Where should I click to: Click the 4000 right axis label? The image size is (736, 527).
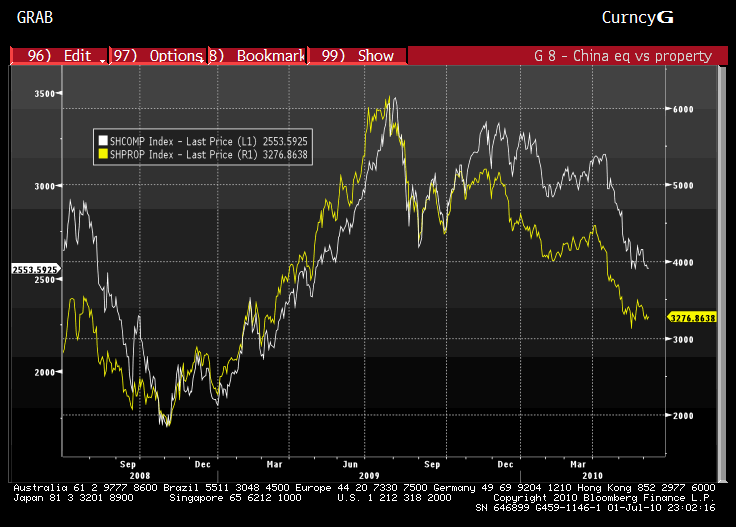(683, 262)
